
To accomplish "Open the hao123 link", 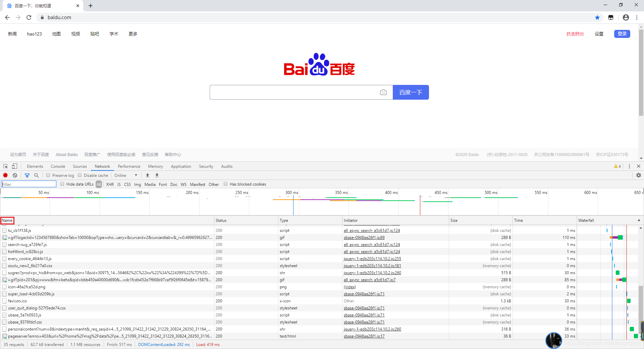I will click(x=35, y=34).
